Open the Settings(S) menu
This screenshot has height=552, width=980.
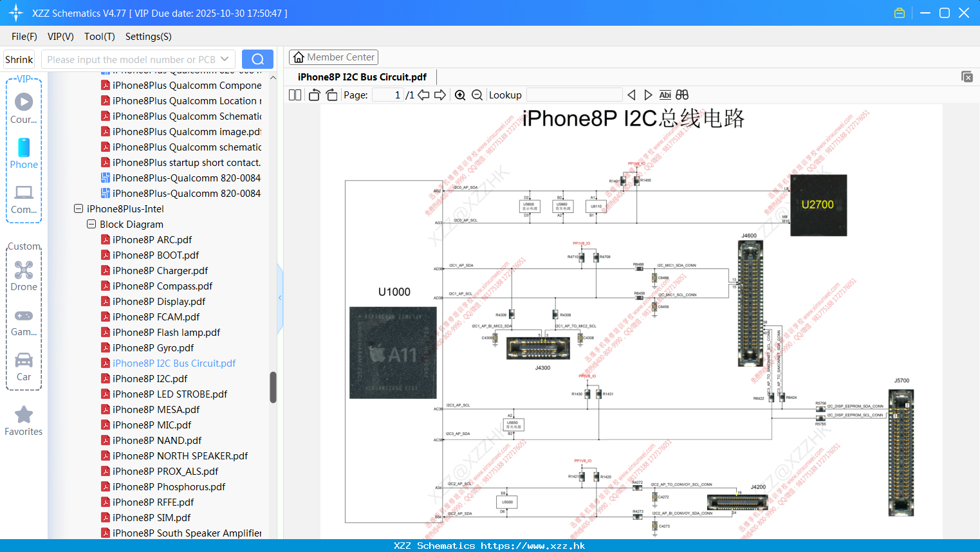click(149, 37)
